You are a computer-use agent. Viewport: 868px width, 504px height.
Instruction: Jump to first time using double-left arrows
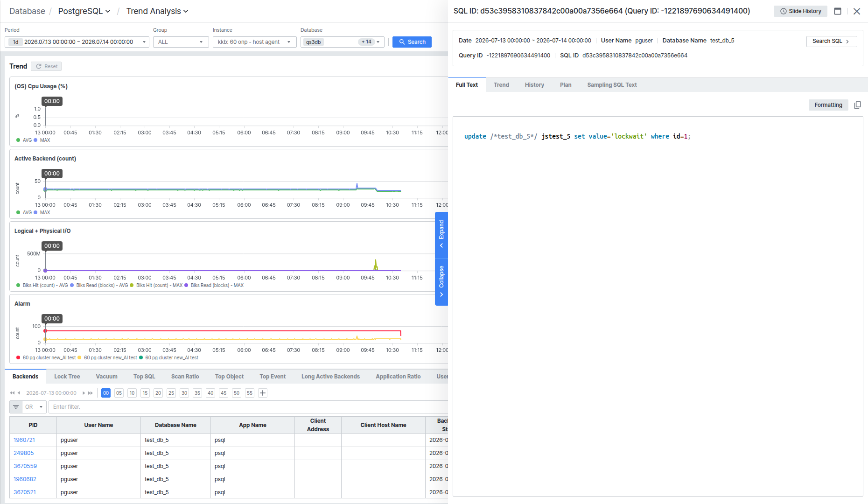coord(12,393)
